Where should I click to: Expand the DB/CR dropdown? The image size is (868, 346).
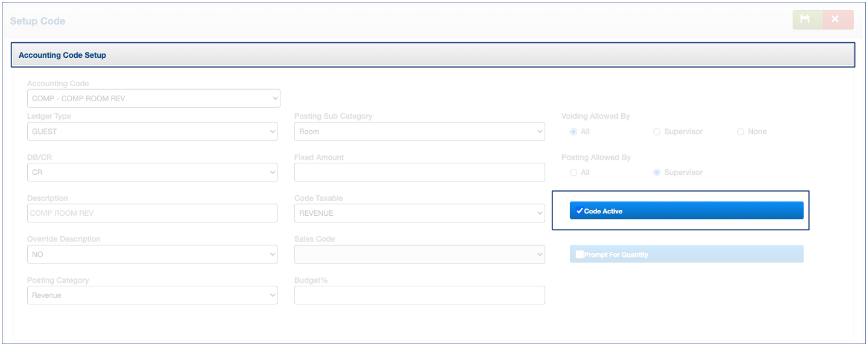[x=152, y=172]
